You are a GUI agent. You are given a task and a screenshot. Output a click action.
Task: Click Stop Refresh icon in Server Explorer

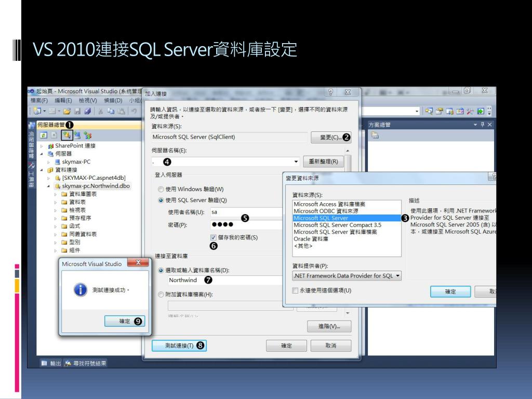54,136
